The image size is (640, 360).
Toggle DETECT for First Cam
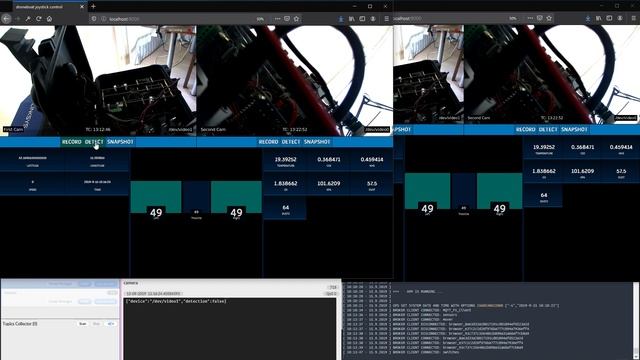(94, 142)
